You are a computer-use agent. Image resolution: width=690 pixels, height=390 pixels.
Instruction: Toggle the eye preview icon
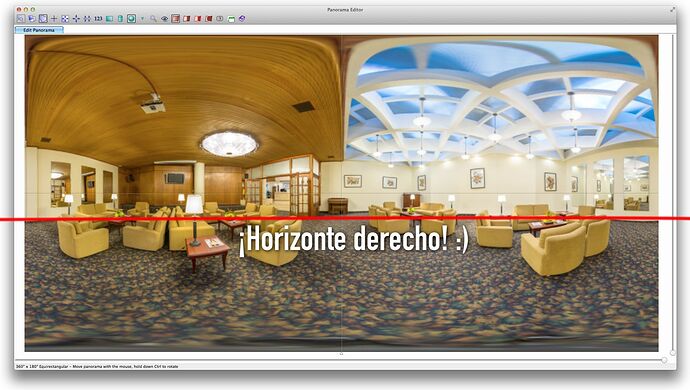point(165,18)
